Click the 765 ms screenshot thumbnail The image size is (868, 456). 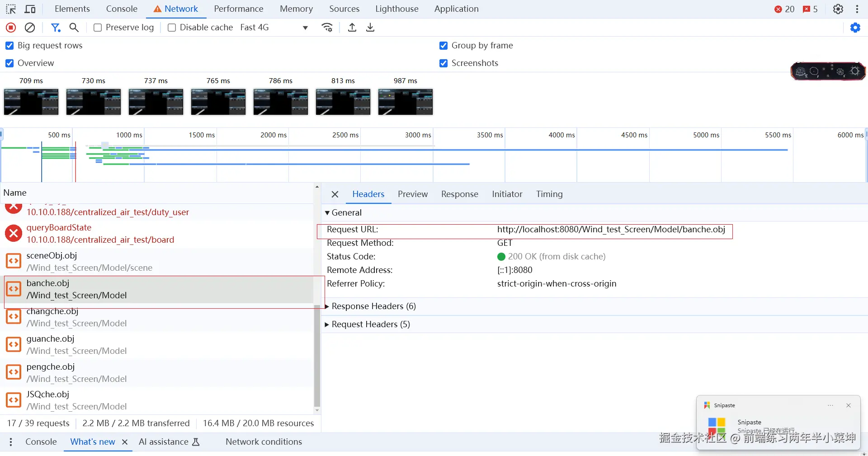(218, 102)
